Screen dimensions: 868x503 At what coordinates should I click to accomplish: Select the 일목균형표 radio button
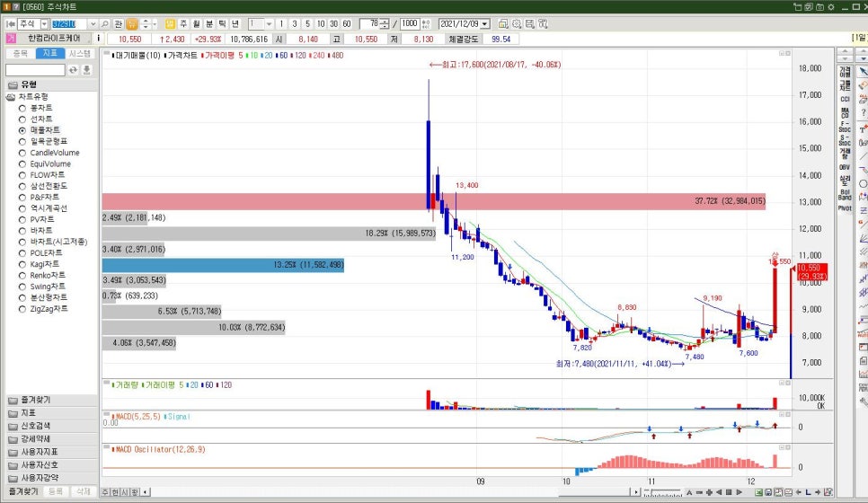(x=22, y=142)
